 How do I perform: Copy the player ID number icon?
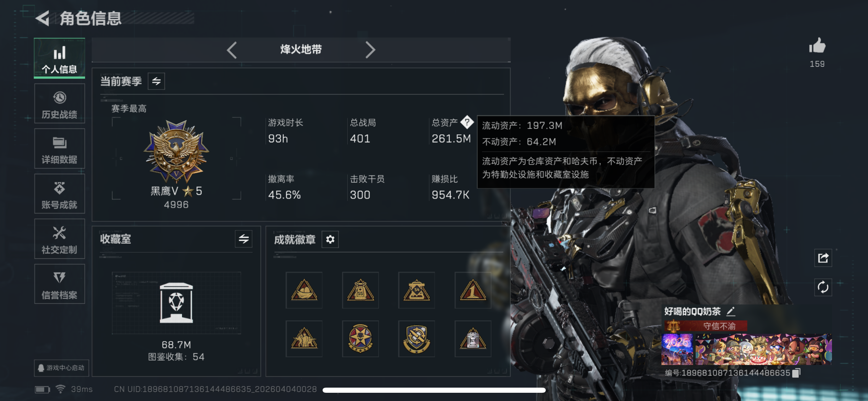pyautogui.click(x=796, y=373)
